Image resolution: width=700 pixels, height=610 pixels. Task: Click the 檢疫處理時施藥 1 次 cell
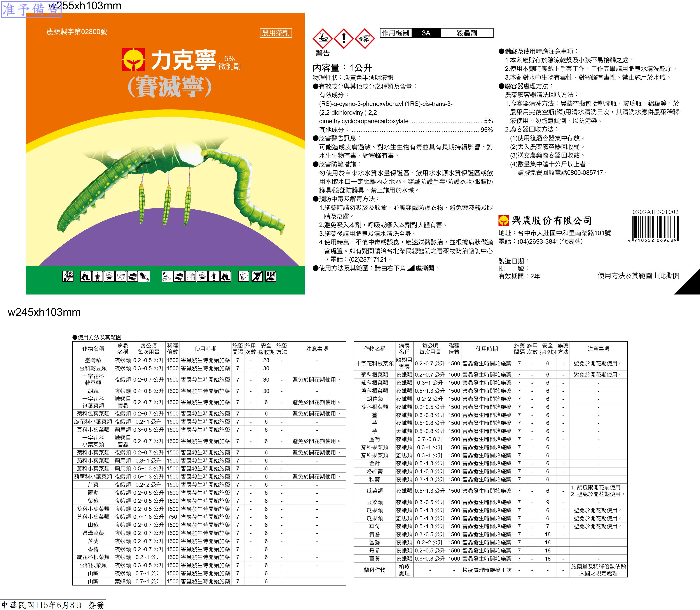tap(487, 570)
